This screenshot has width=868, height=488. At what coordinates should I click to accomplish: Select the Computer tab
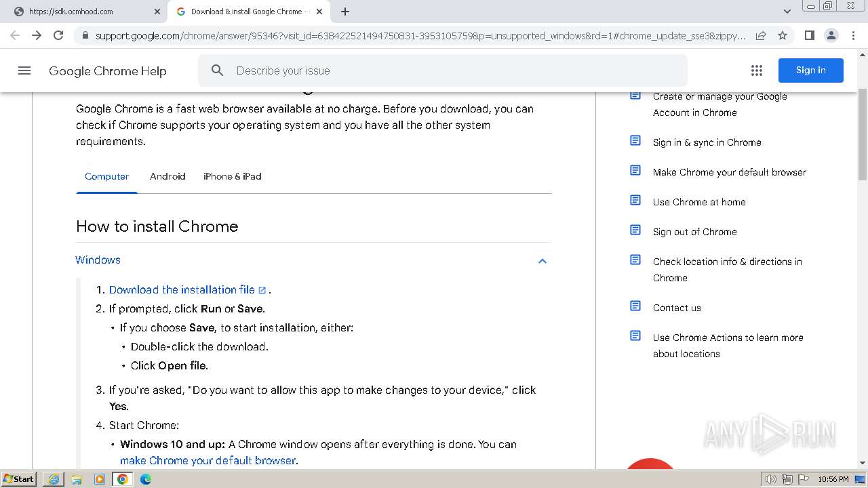[x=106, y=176]
